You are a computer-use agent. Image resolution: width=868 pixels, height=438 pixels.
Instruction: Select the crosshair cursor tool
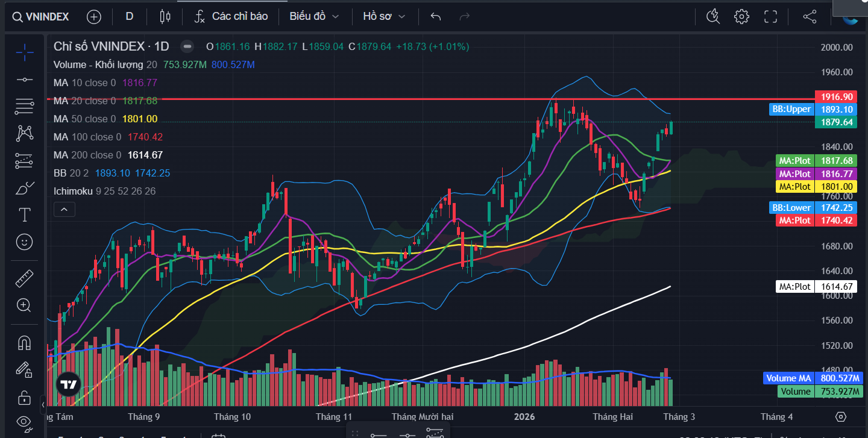click(x=24, y=52)
